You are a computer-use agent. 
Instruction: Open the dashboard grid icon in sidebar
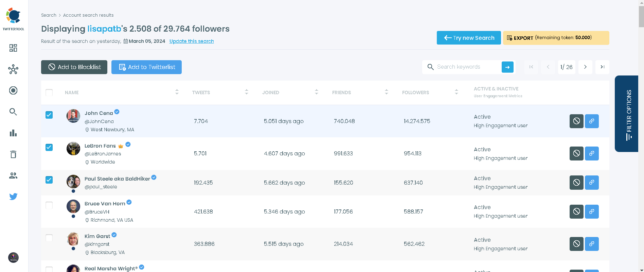tap(13, 48)
